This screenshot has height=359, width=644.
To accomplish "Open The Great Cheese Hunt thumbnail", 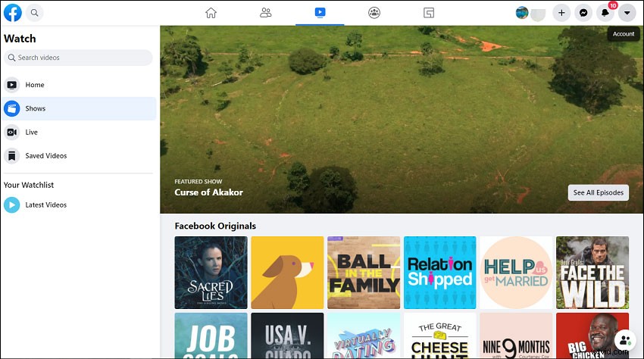I will click(440, 336).
